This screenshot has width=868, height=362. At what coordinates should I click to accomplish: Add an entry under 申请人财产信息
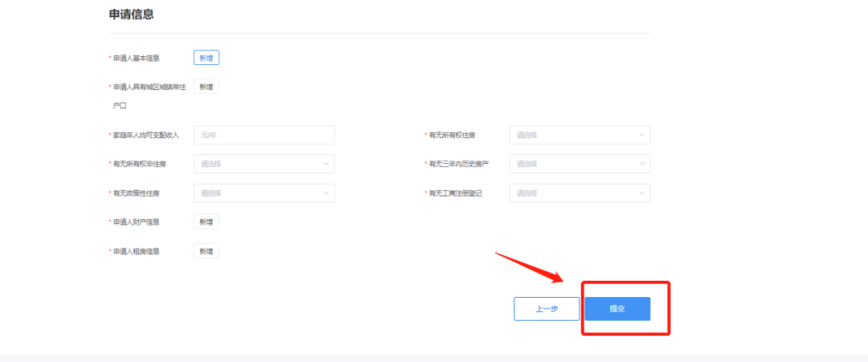tap(207, 222)
